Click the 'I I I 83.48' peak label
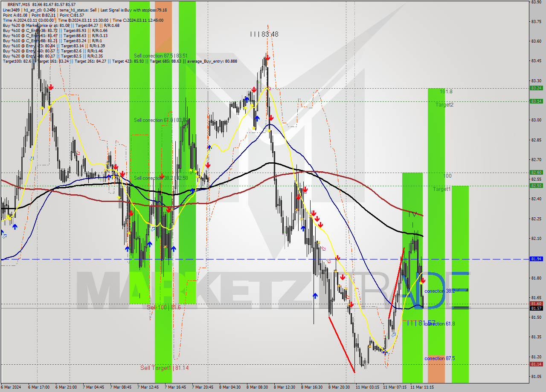The height and width of the screenshot is (392, 546). 264,34
